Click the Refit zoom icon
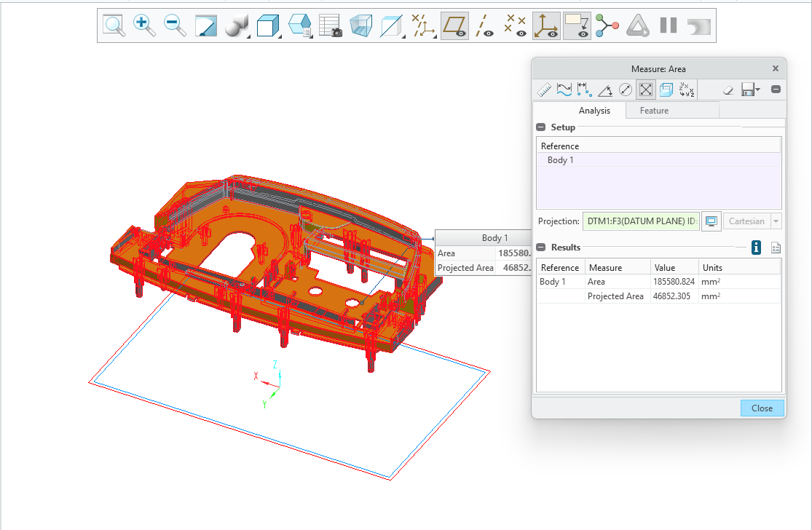This screenshot has width=812, height=530. click(x=114, y=25)
